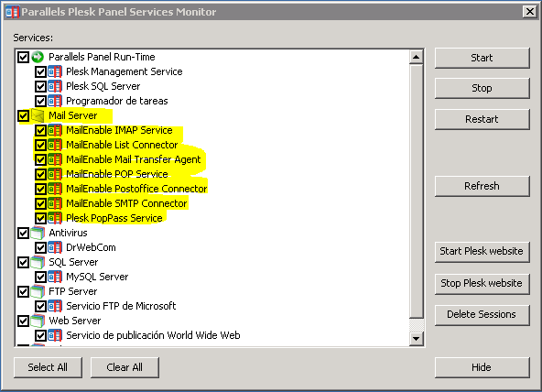Screen dimensions: 542x392
Task: Click the MailEnable Postoffice Connector icon
Action: coord(55,189)
